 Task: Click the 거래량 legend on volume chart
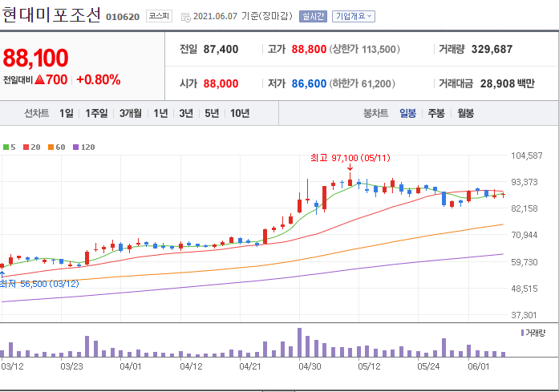(533, 333)
